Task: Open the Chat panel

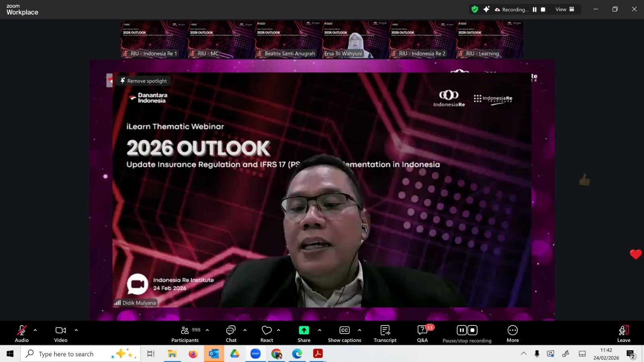Action: [x=231, y=333]
